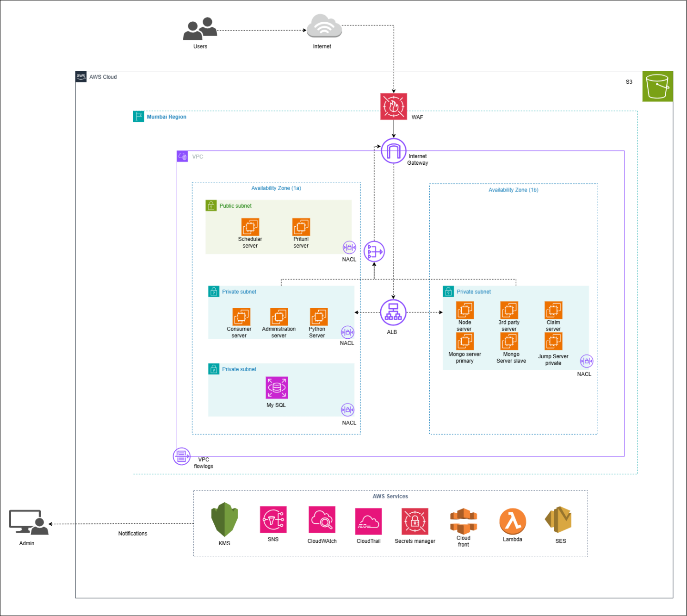Select the Internet Gateway icon
687x616 pixels.
pos(393,151)
